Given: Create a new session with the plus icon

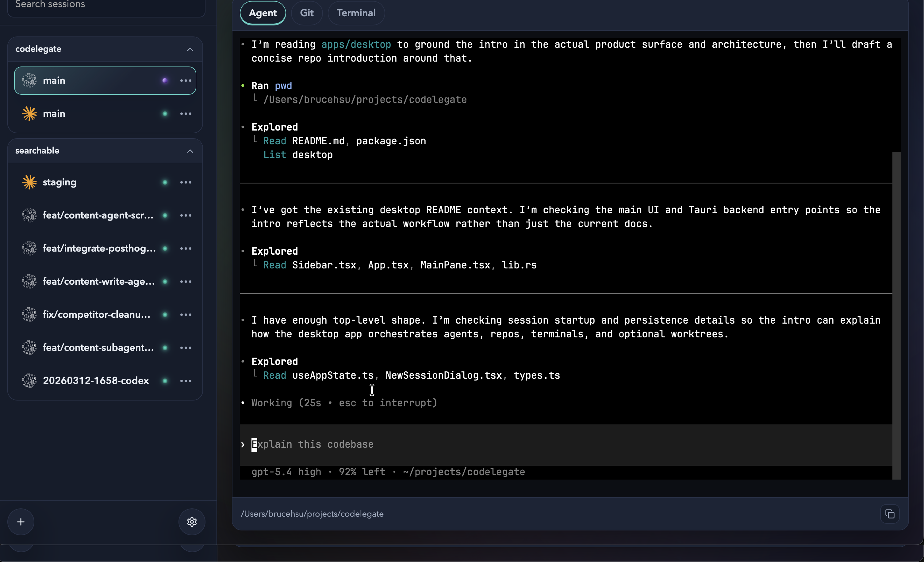Looking at the screenshot, I should (21, 522).
